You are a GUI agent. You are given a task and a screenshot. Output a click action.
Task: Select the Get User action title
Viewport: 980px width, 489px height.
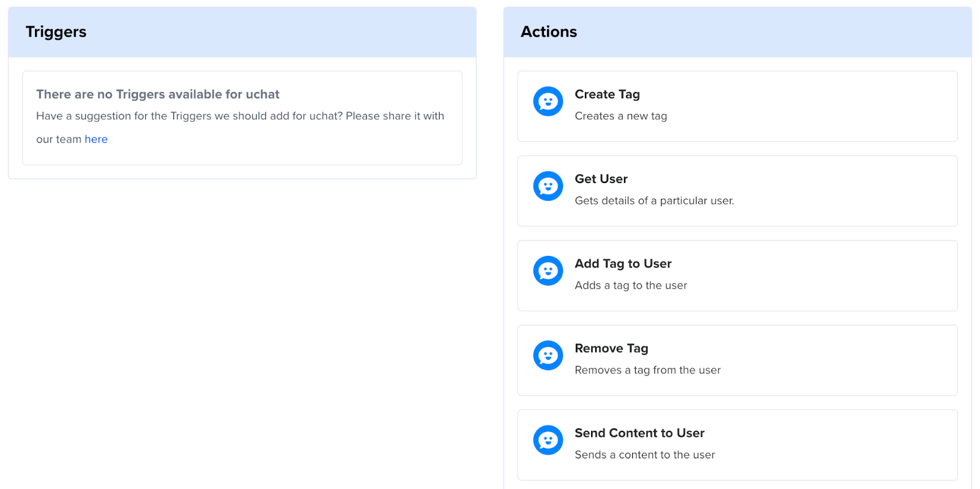point(601,179)
